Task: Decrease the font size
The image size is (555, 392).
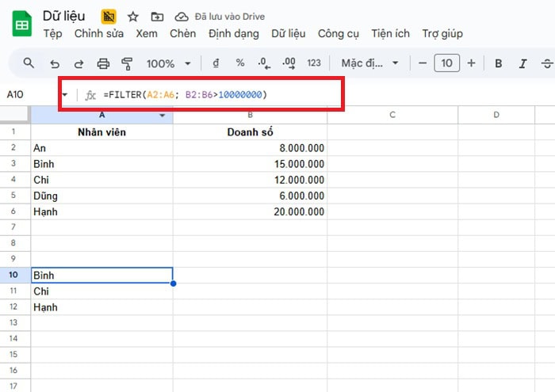Action: [423, 63]
